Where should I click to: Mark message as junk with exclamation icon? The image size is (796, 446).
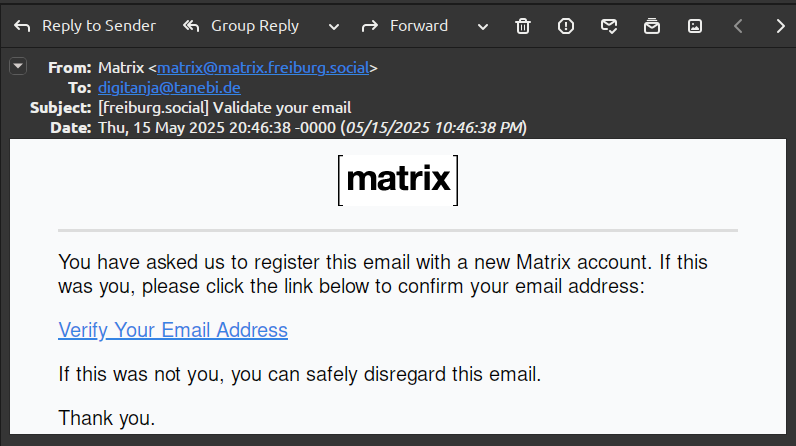click(x=566, y=26)
